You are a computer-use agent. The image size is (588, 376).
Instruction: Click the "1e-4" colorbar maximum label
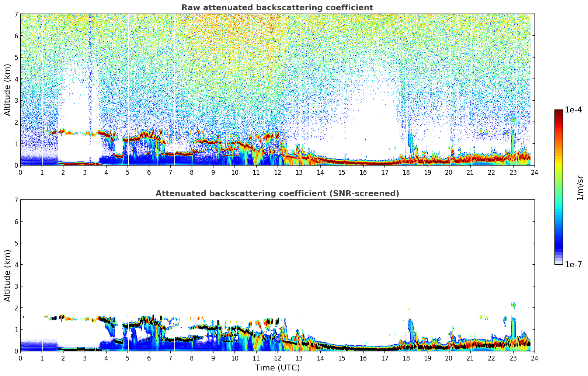(x=573, y=110)
